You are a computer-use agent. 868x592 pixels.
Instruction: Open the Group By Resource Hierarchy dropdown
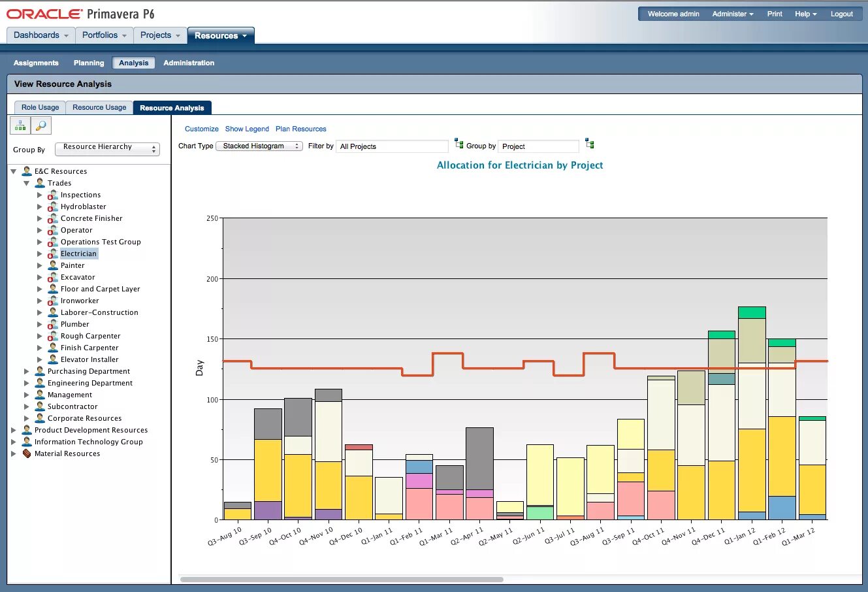[x=108, y=148]
